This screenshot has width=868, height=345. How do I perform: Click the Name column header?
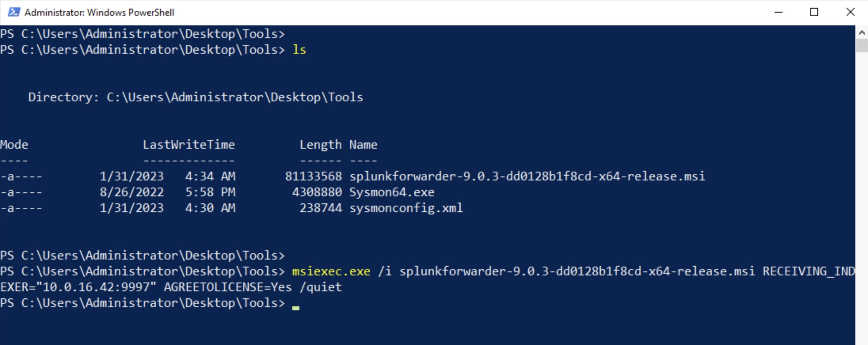point(363,145)
